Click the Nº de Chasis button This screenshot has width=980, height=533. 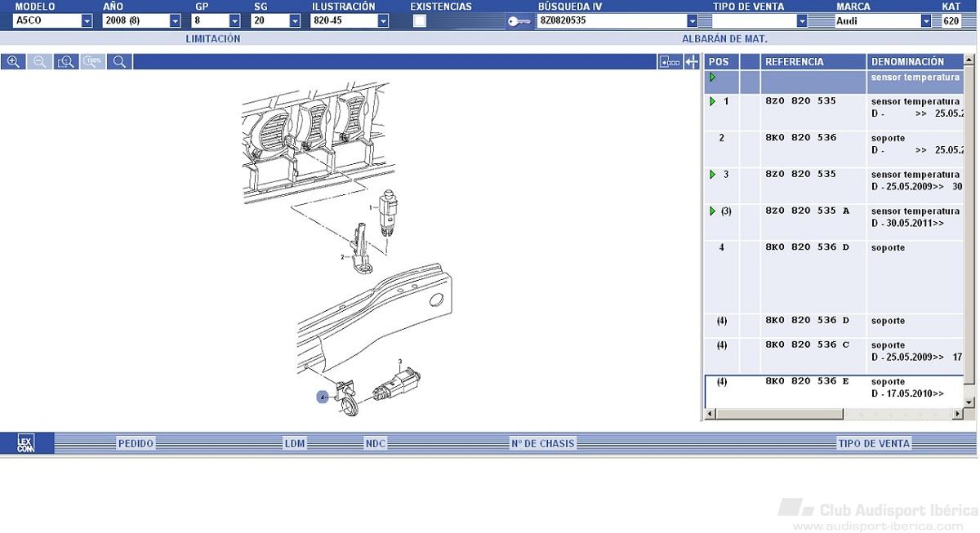tap(543, 443)
